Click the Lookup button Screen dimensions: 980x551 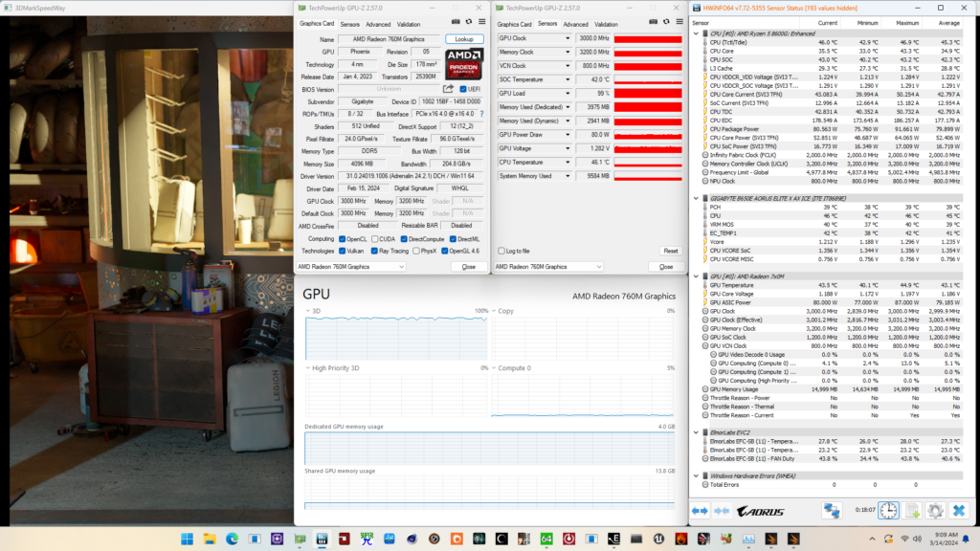[x=464, y=38]
